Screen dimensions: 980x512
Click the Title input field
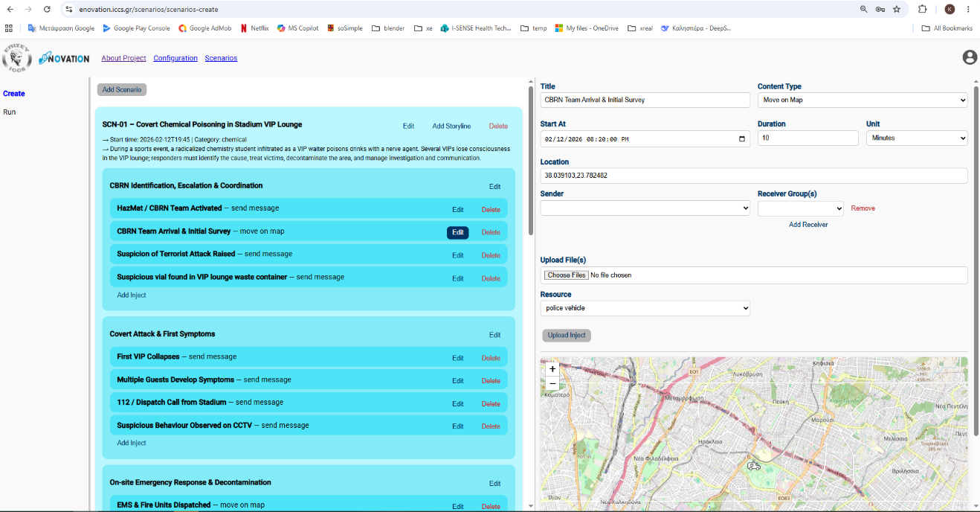click(645, 100)
